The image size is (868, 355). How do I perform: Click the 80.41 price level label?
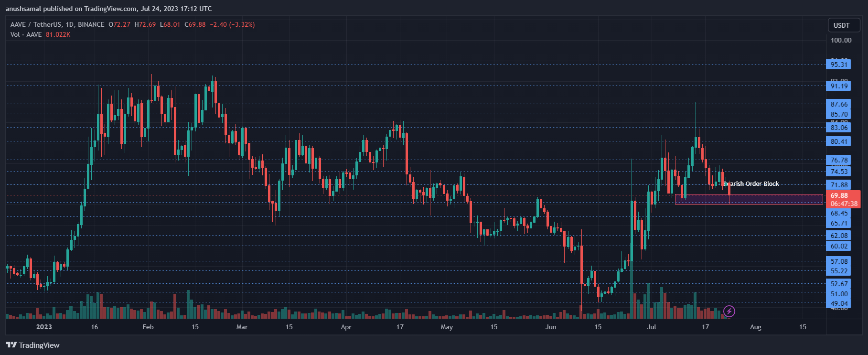point(839,141)
